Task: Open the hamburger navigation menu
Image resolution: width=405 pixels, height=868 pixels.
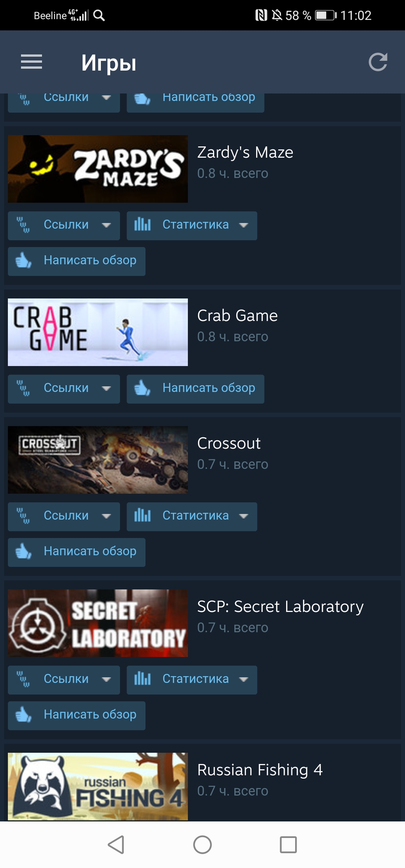Action: click(31, 62)
